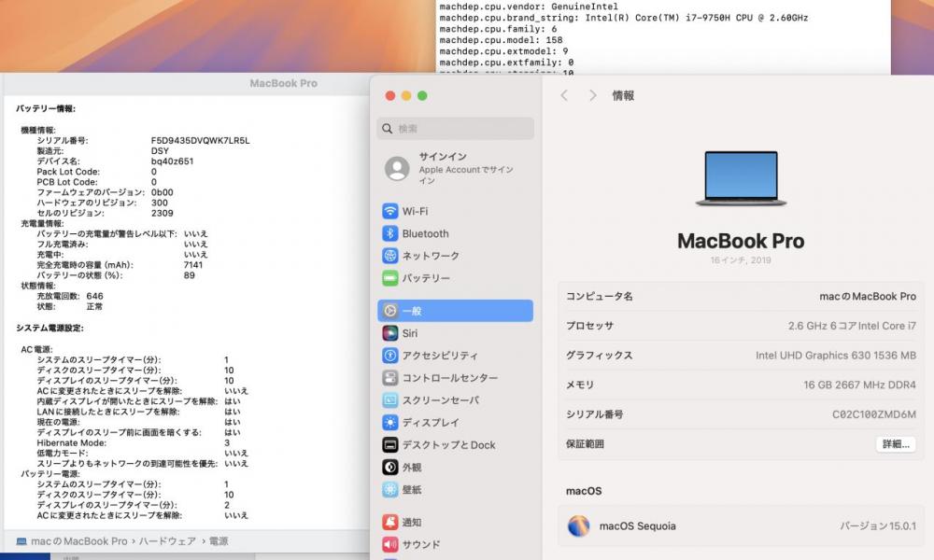Open the Wallpaper icon
The image size is (934, 560).
tap(390, 489)
